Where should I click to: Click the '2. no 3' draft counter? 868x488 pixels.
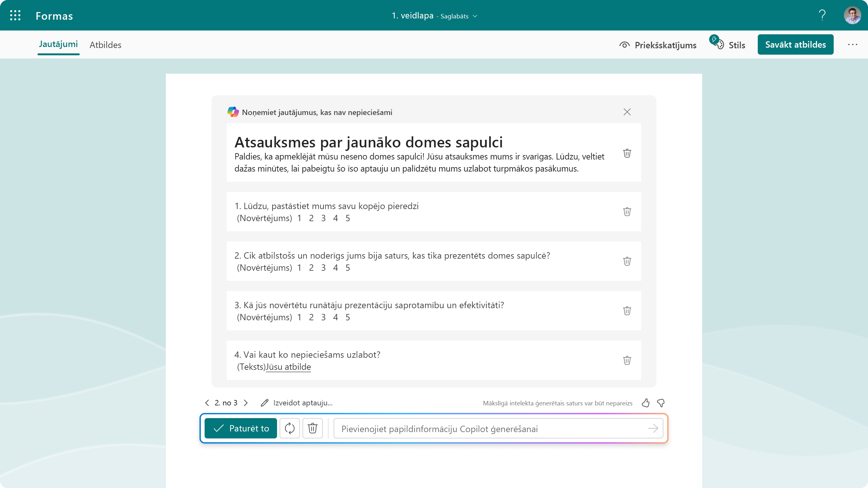click(x=226, y=403)
